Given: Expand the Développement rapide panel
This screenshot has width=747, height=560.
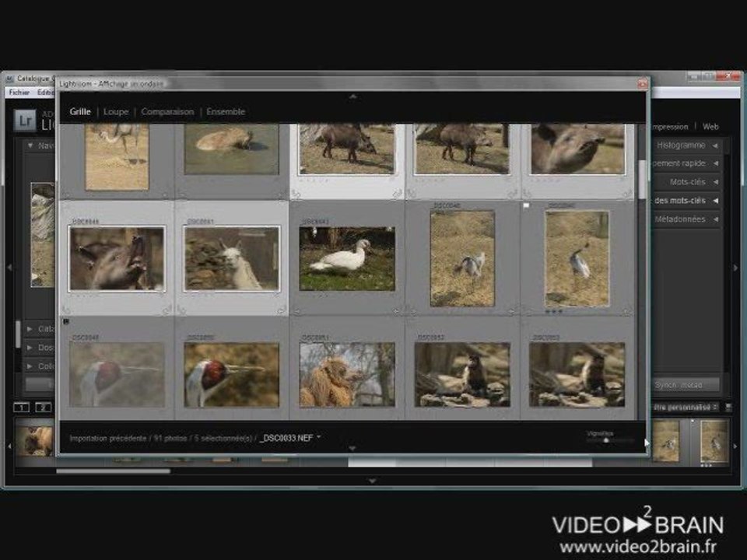Looking at the screenshot, I should 686,163.
